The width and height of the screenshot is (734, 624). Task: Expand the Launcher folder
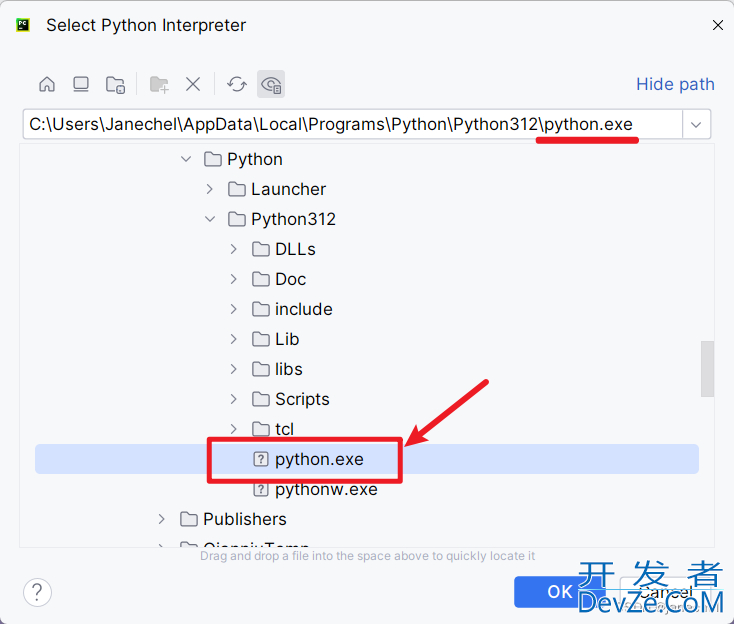[x=210, y=189]
